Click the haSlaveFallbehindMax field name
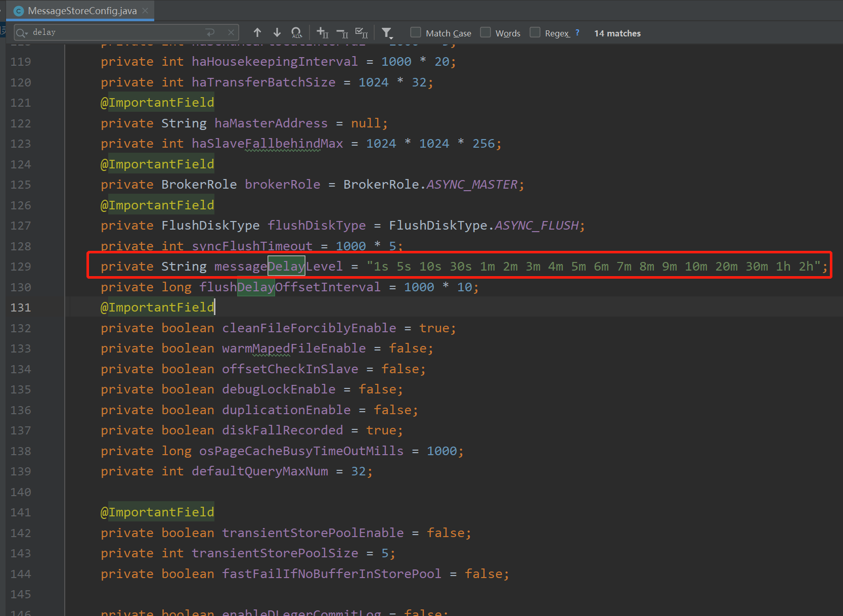The width and height of the screenshot is (843, 616). pyautogui.click(x=268, y=144)
